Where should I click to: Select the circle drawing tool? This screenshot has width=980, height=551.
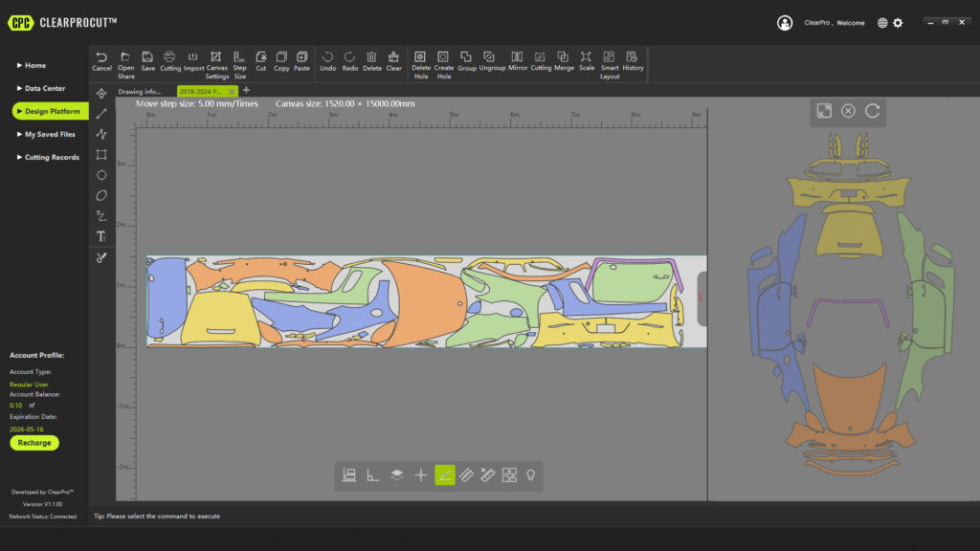101,175
